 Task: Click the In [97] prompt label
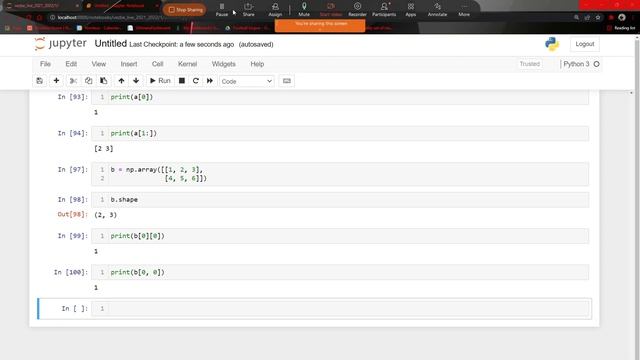click(73, 169)
